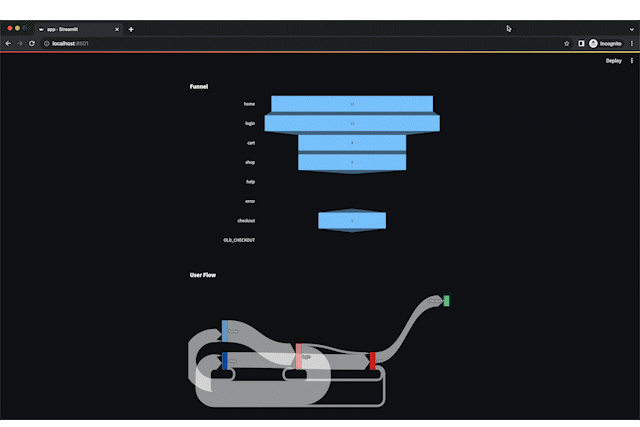
Task: Click the browser back arrow
Action: (x=8, y=43)
